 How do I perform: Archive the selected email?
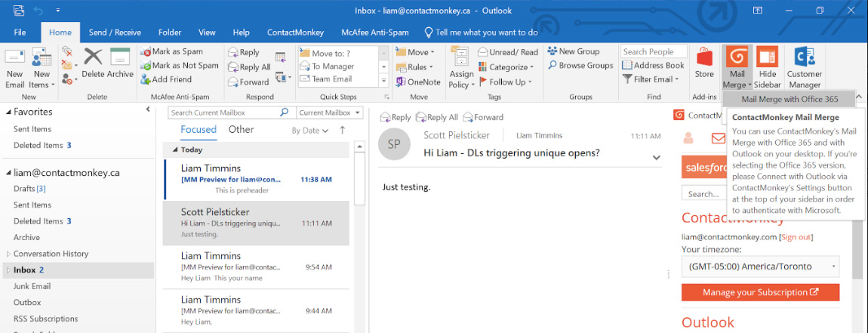[120, 63]
